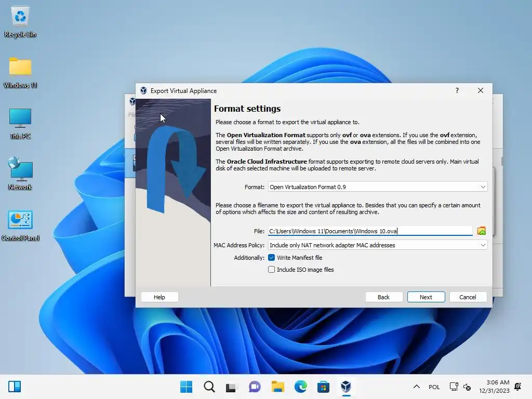
Task: Click the 'Additionally:' label
Action: click(249, 258)
